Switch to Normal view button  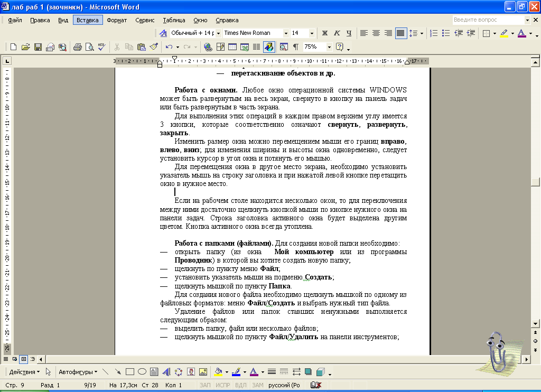click(6, 359)
